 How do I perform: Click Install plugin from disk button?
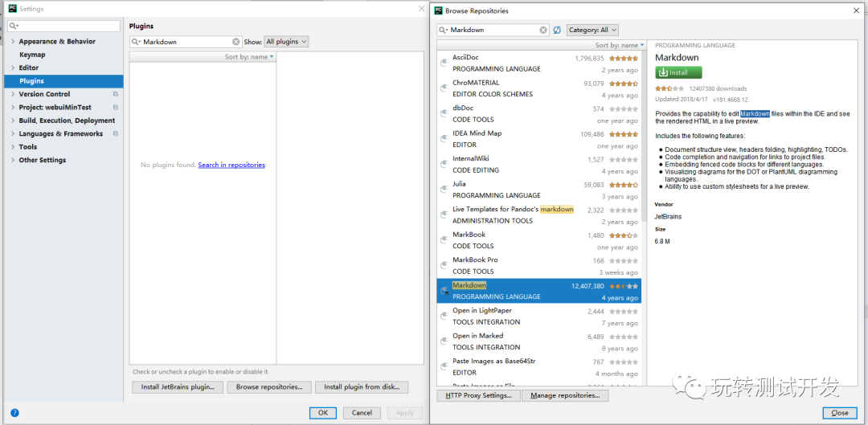pyautogui.click(x=362, y=387)
